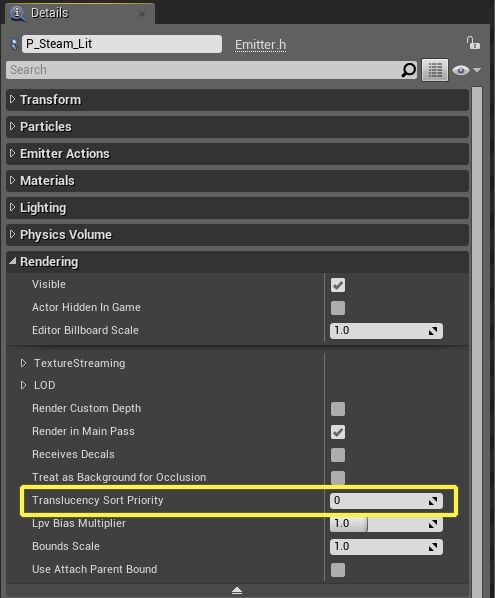Open the view options eye dropdown

coord(466,70)
